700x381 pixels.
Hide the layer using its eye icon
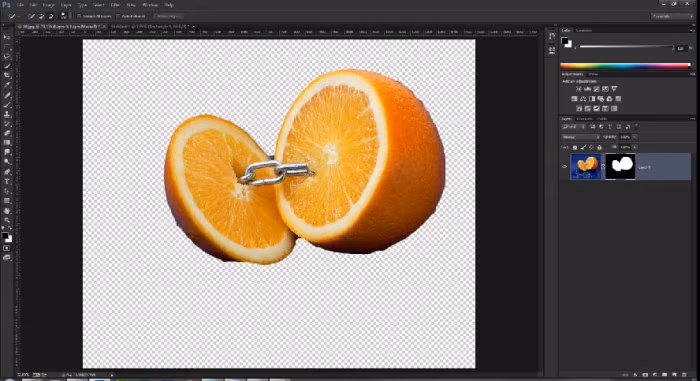(x=564, y=167)
